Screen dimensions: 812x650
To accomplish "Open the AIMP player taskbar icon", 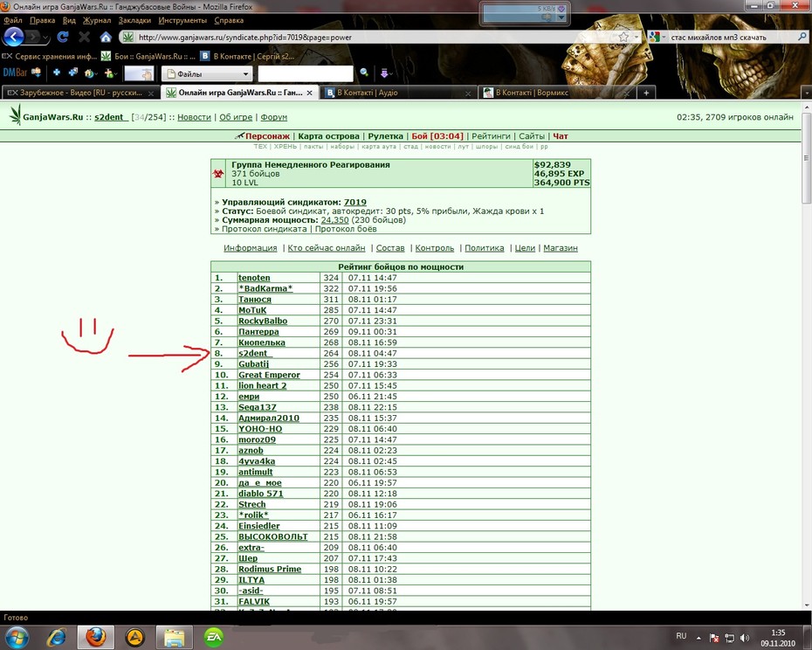I will click(134, 637).
